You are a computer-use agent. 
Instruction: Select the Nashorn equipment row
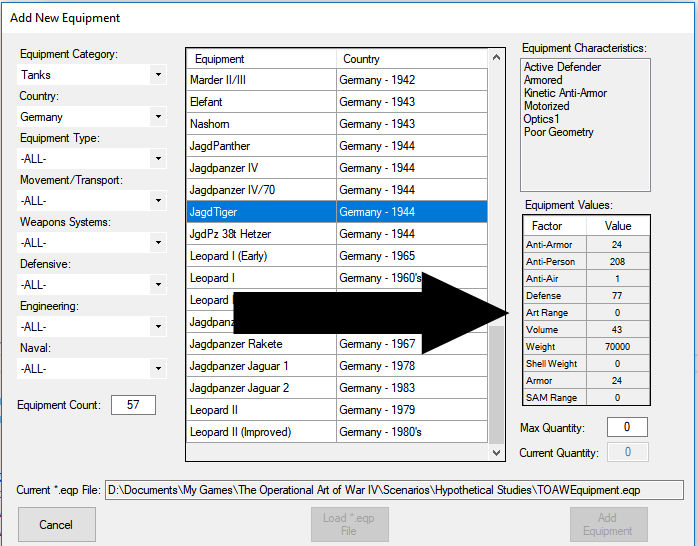pos(337,124)
